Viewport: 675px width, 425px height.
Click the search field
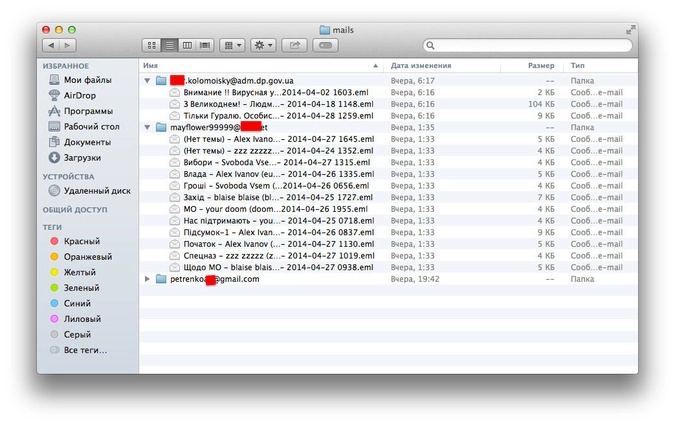527,46
